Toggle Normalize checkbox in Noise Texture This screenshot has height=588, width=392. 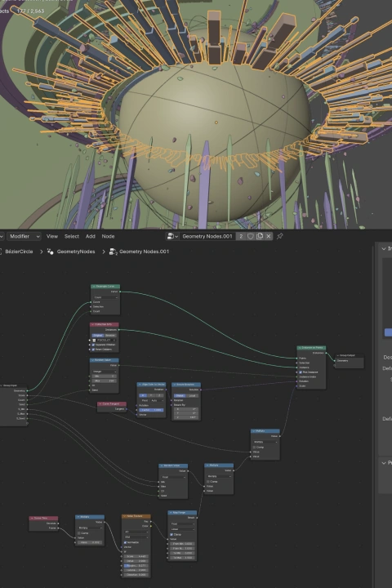click(x=125, y=542)
